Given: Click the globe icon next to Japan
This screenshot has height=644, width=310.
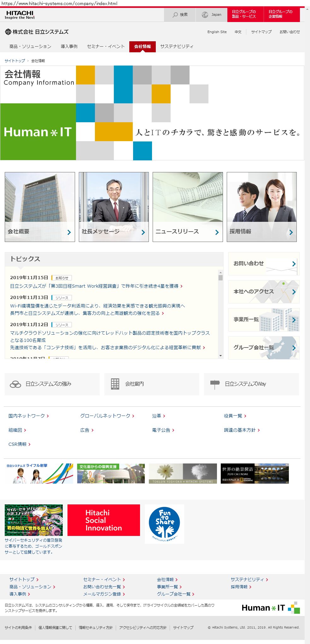Looking at the screenshot, I should pyautogui.click(x=205, y=15).
